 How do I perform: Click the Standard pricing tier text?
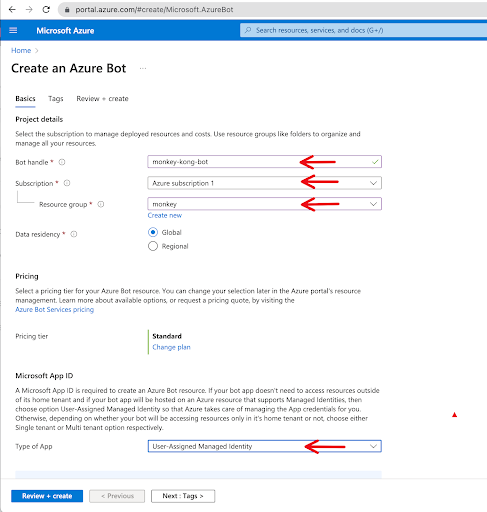[x=167, y=336]
